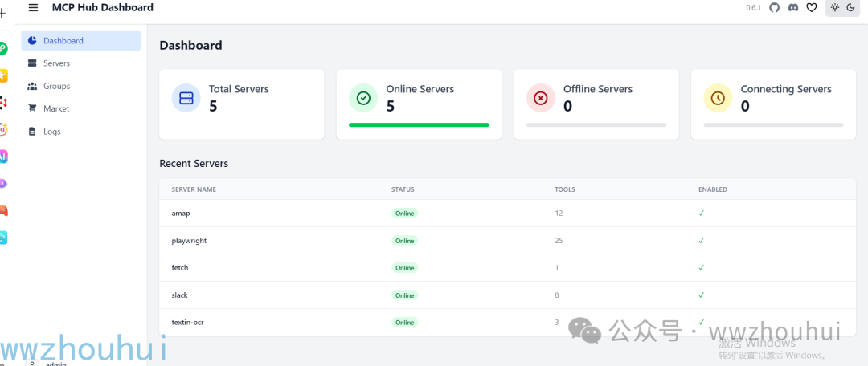Click the Total Servers card icon

coord(186,98)
